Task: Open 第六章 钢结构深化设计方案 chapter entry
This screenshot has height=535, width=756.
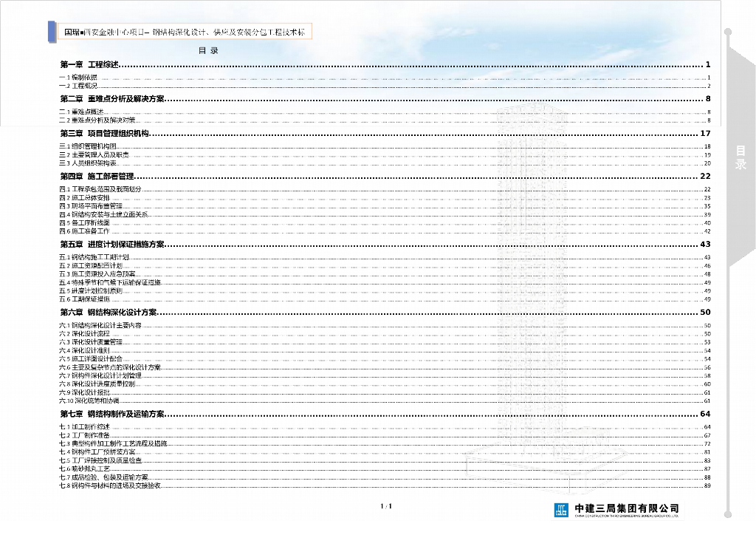Action: (385, 313)
